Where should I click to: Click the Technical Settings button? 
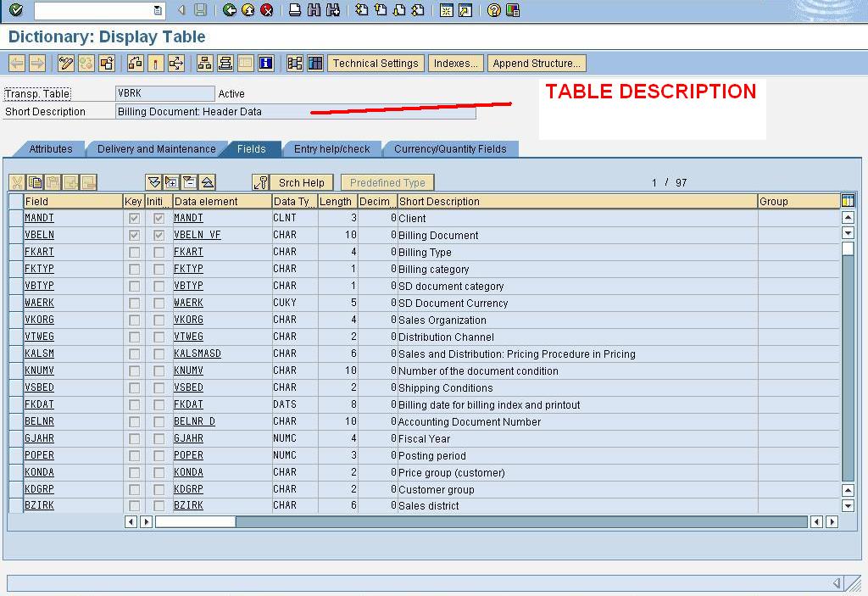pos(375,63)
